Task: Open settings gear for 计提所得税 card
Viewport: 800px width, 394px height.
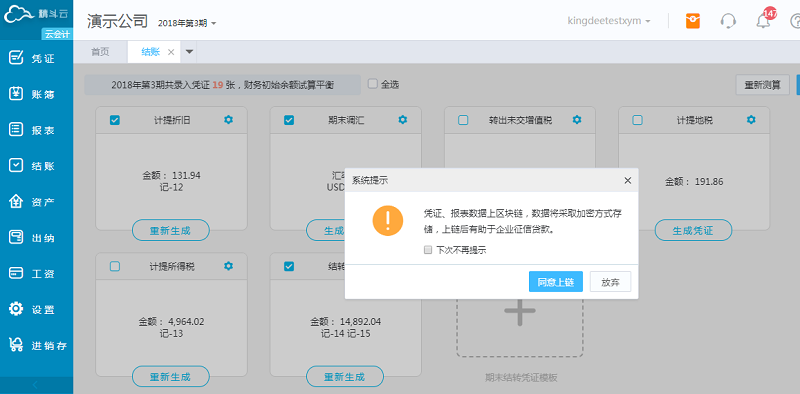Action: click(228, 266)
